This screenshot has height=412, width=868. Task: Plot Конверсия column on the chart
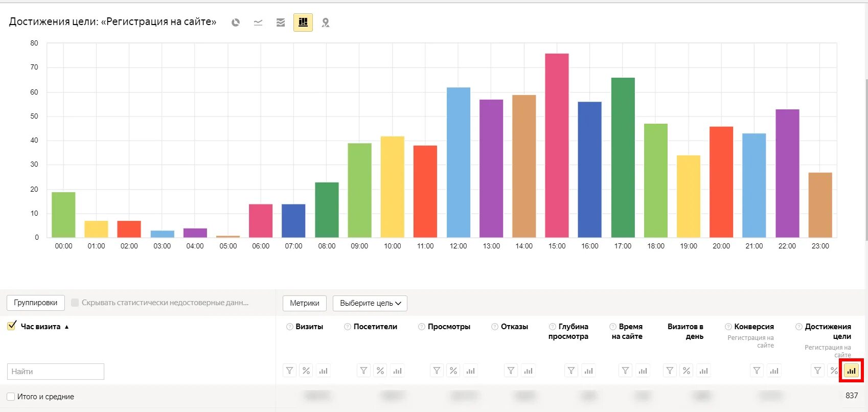774,371
